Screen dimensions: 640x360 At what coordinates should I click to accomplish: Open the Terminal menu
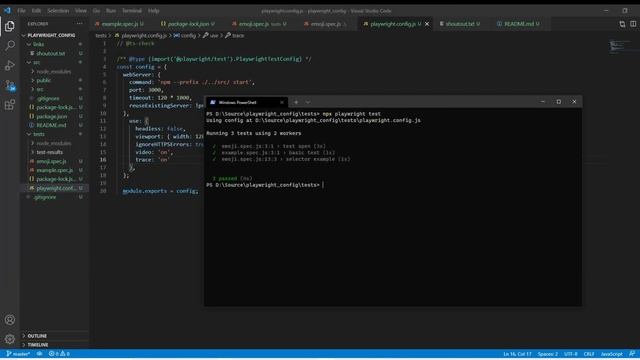(132, 11)
